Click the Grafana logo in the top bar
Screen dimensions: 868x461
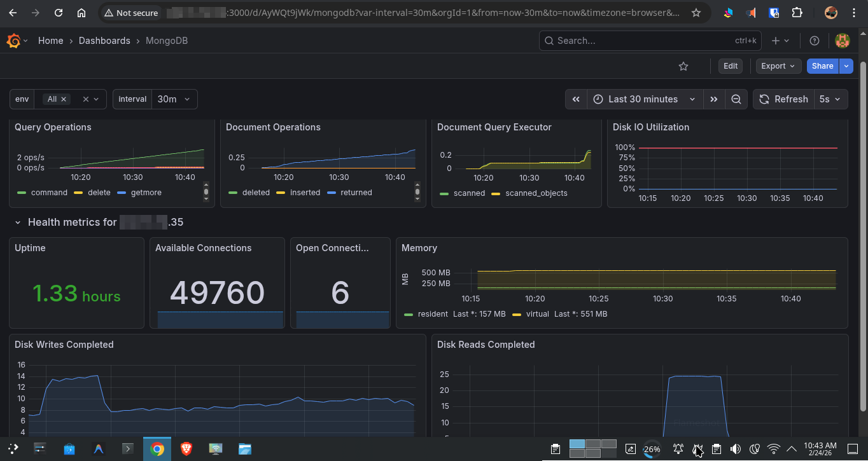(13, 41)
